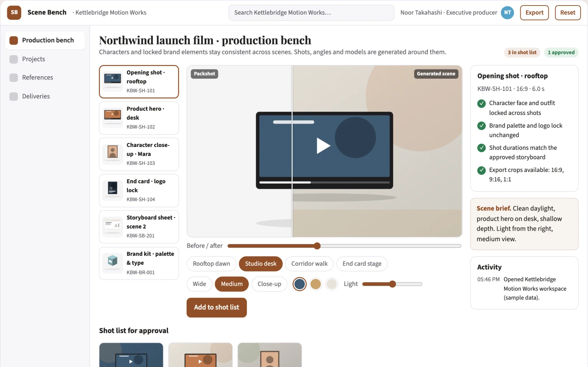Click the Character close-up Mara portrait icon
The width and height of the screenshot is (588, 367).
coord(112,154)
